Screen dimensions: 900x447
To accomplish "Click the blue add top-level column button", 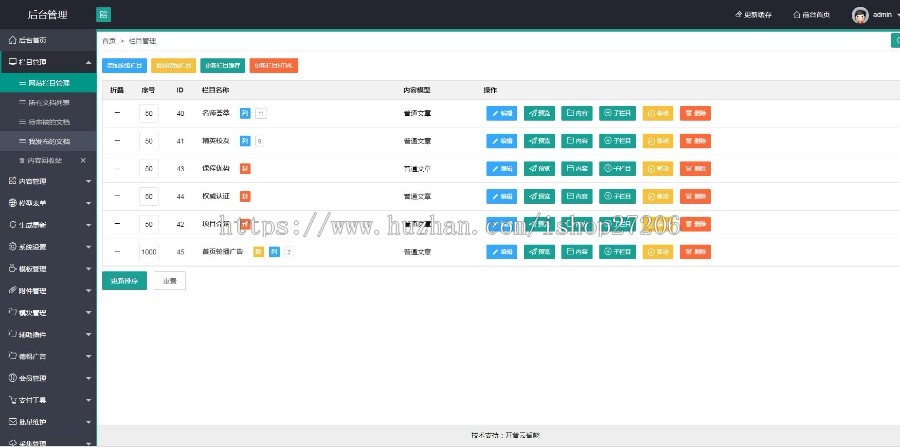I will coord(124,65).
